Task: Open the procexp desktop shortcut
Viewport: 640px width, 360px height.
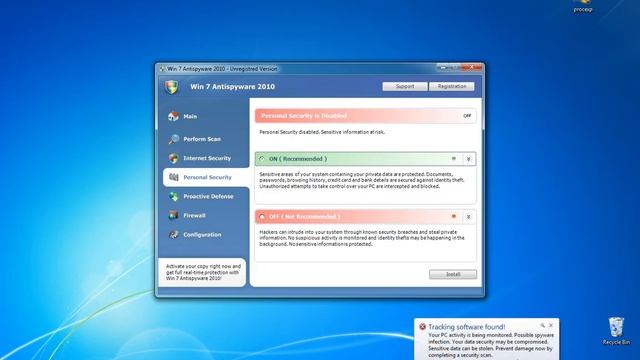Action: pyautogui.click(x=583, y=6)
